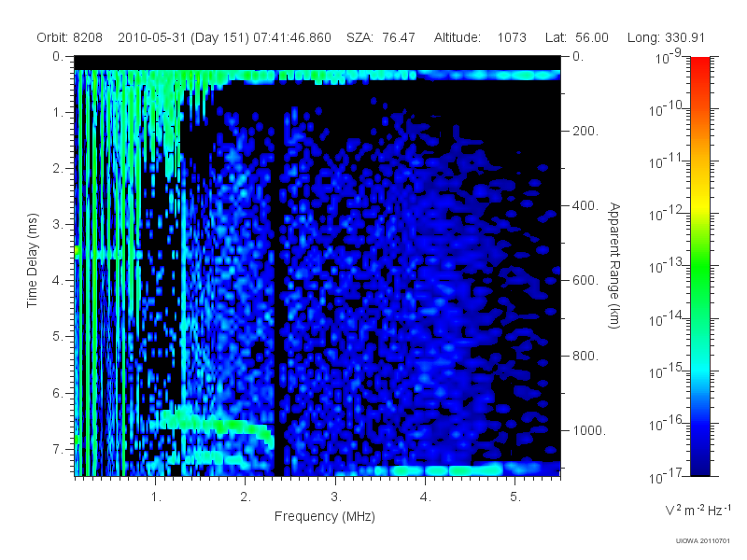Click the '10^-13' color scale label
The width and height of the screenshot is (747, 560).
point(666,266)
